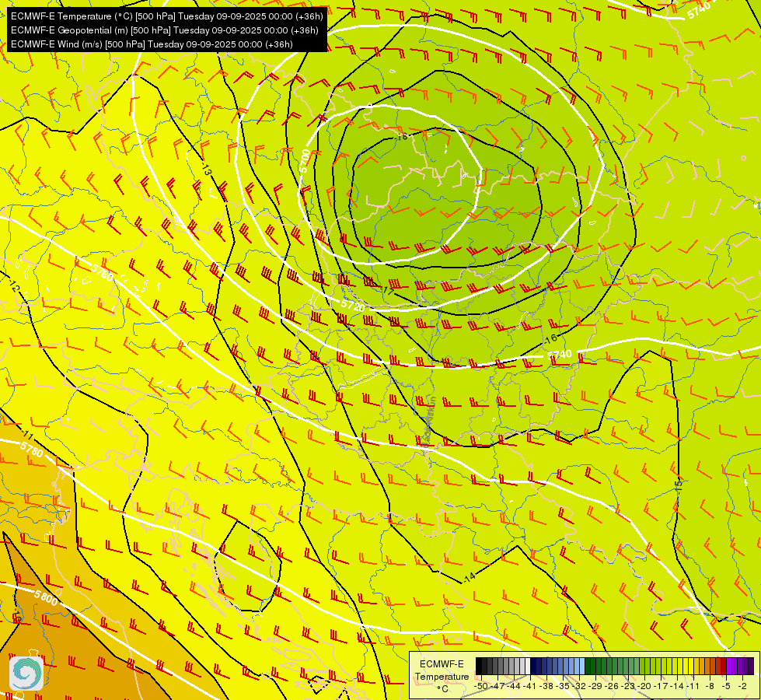The height and width of the screenshot is (700, 761).
Task: Click the -2 value in the legend
Action: 742,686
